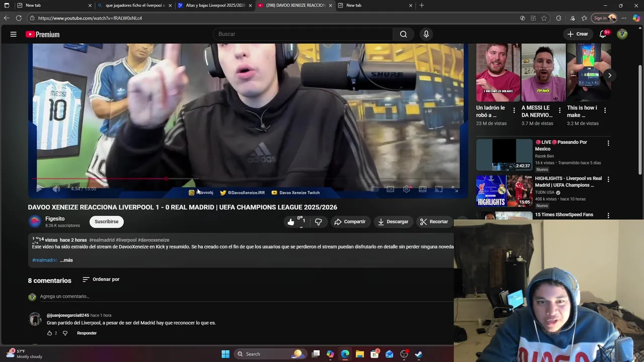Screen dimensions: 644x362
Task: Switch to theater mode
Action: pyautogui.click(x=423, y=189)
